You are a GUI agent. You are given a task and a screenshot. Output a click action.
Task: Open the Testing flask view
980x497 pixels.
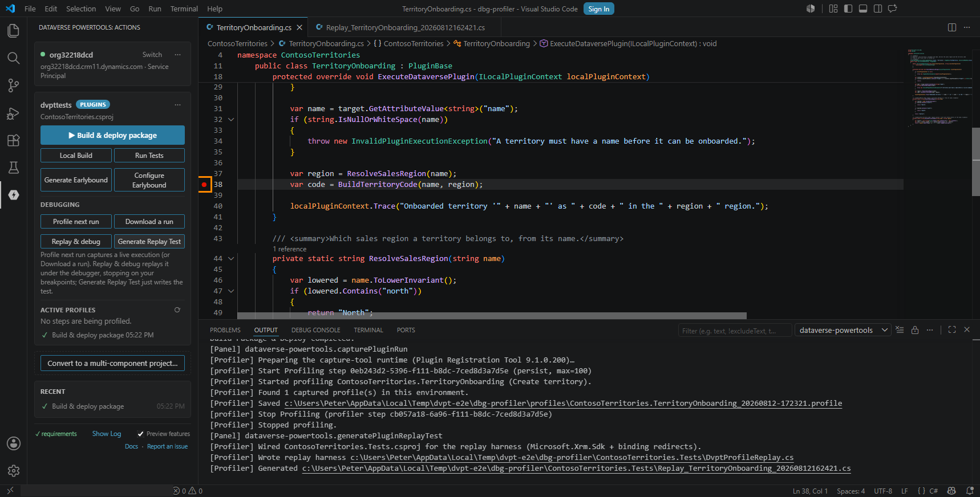coord(13,168)
